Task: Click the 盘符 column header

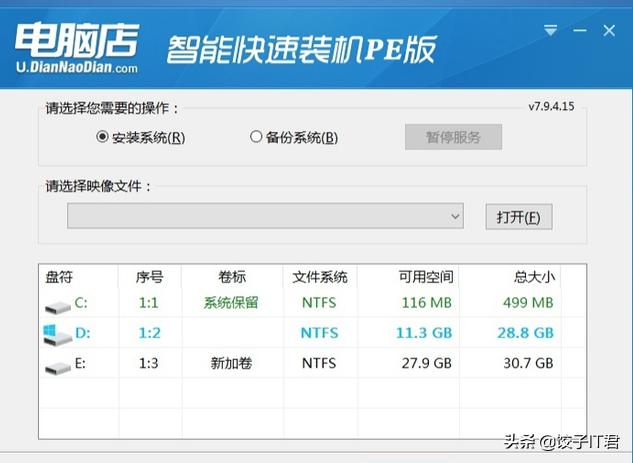Action: tap(59, 277)
